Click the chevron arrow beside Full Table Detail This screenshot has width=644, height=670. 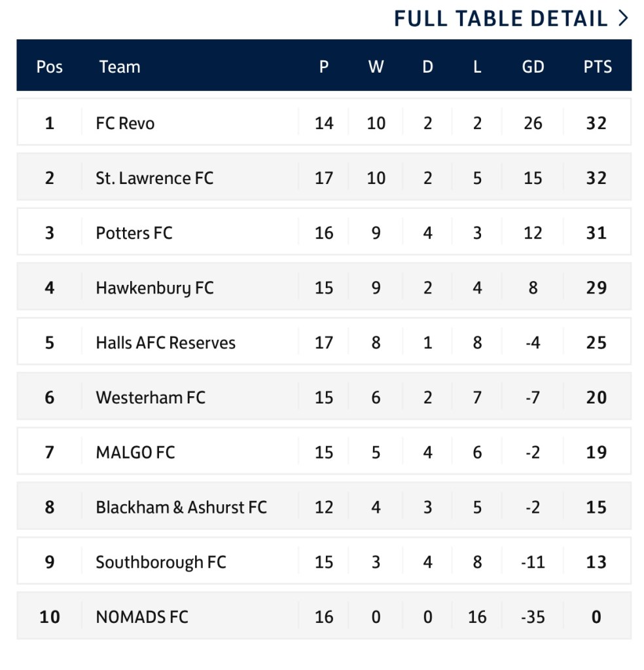623,18
